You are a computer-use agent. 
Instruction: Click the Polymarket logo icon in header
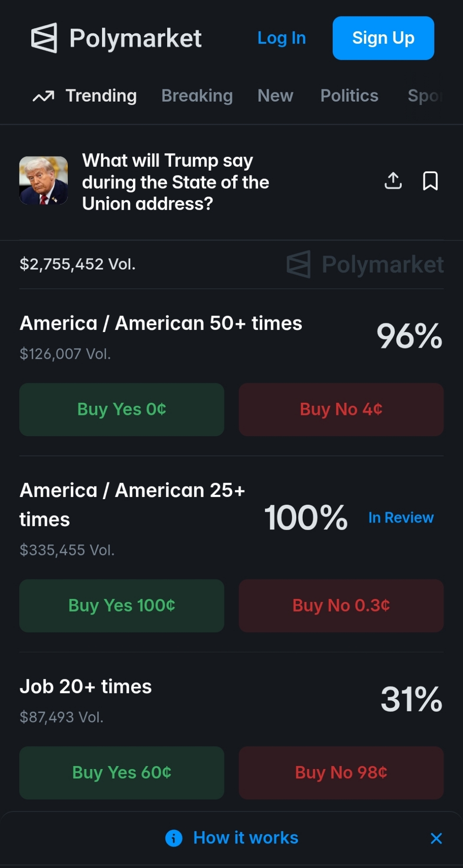[44, 38]
